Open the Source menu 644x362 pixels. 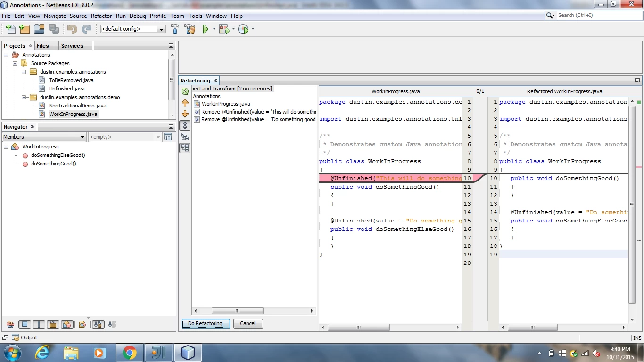pyautogui.click(x=78, y=16)
